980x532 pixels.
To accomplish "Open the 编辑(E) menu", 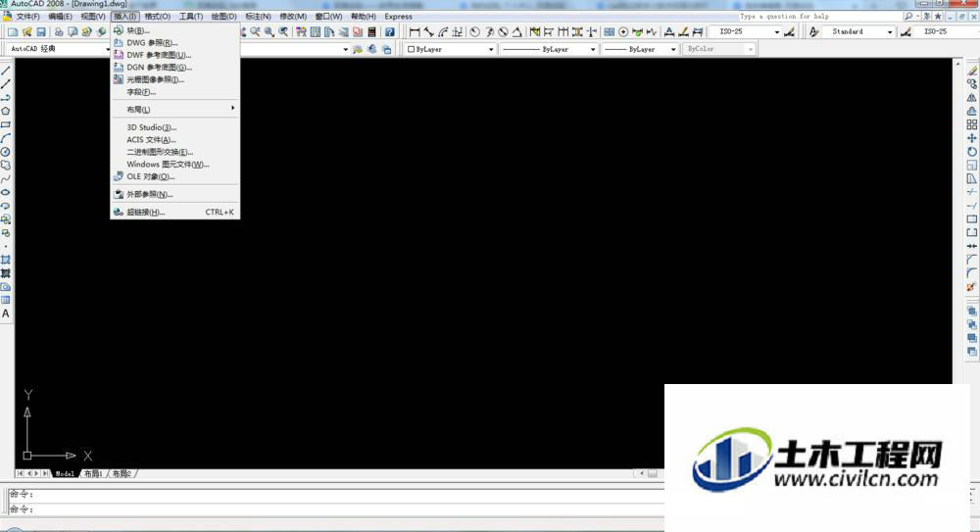I will click(60, 17).
